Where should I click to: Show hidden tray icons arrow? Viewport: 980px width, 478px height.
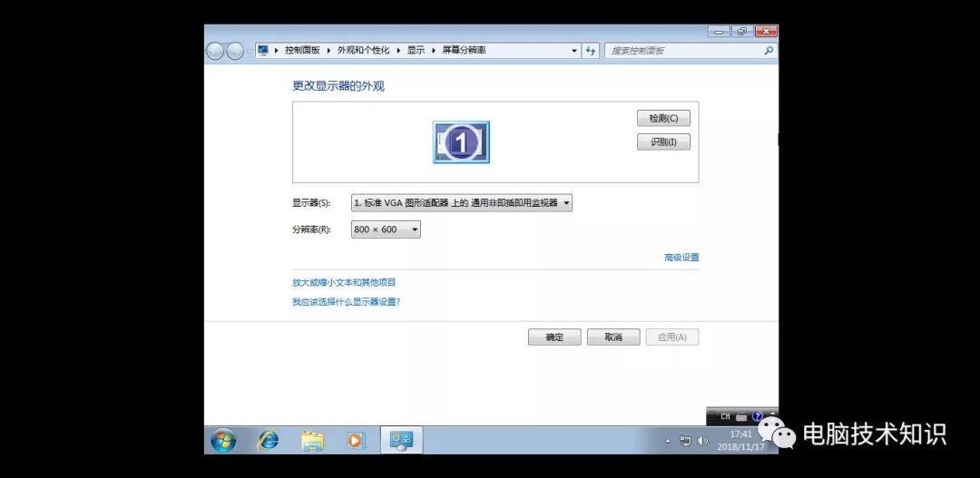point(668,441)
